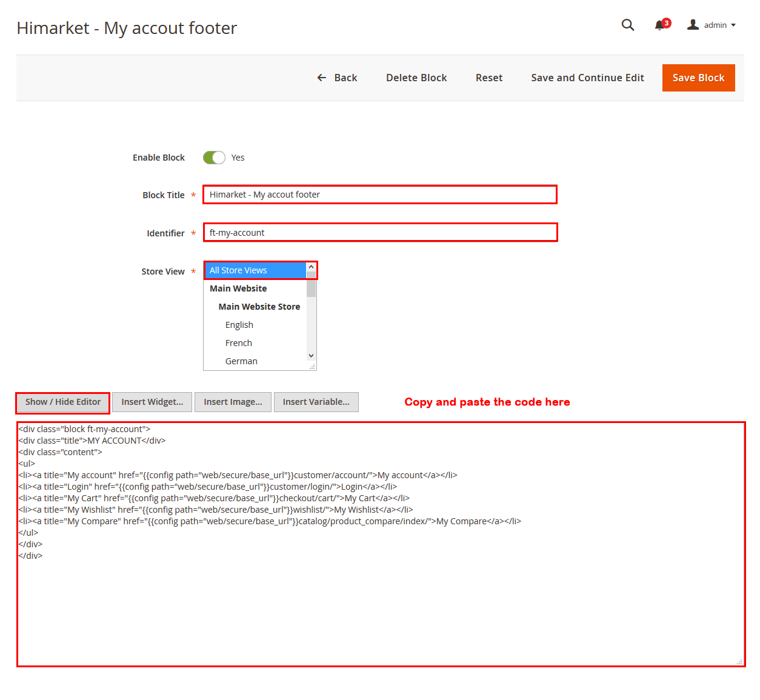Click inside the HTML content textarea
760x700 pixels.
381,606
